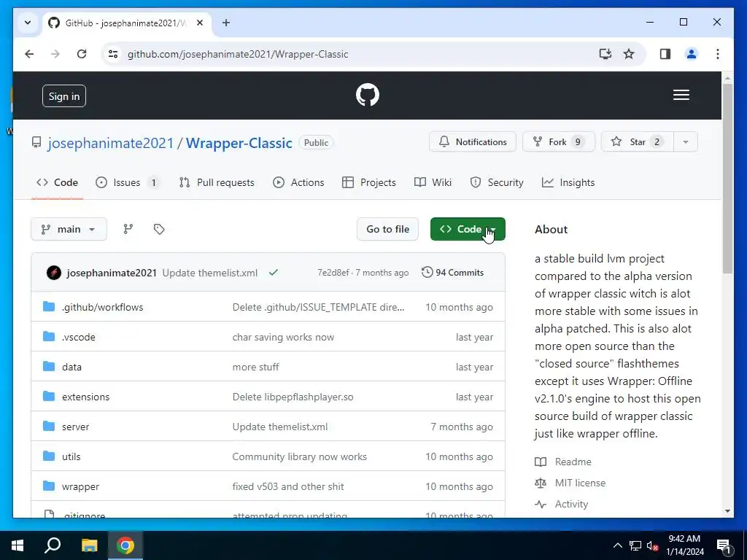Select the Code repository tab
Screen dimensions: 747x560
point(57,182)
